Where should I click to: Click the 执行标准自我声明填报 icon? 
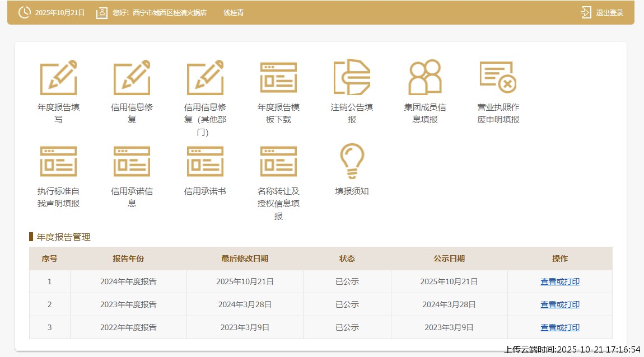click(x=58, y=162)
